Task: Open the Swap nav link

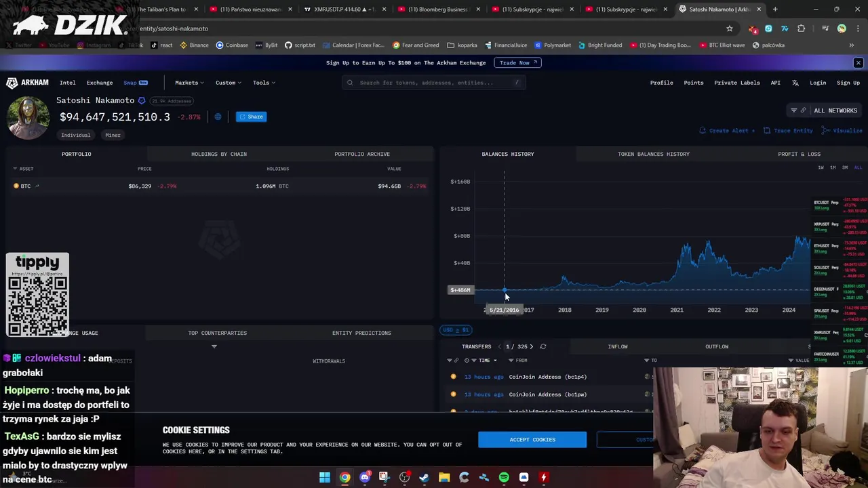Action: 135,83
